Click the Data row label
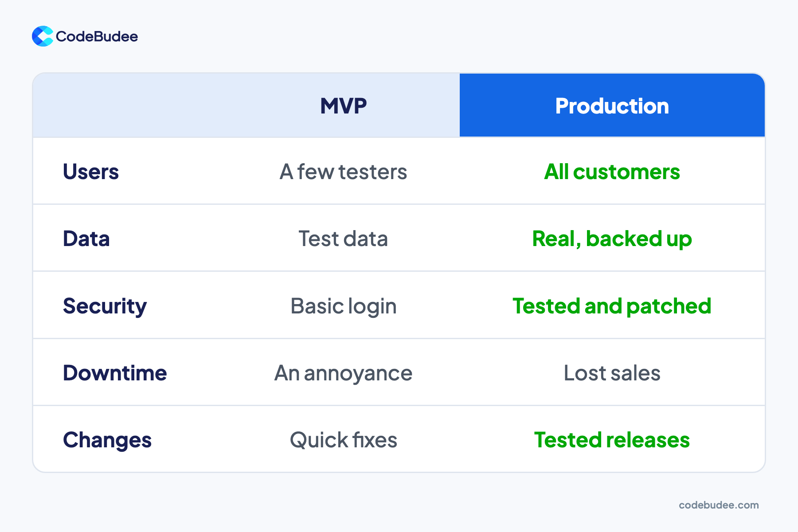The width and height of the screenshot is (798, 532). click(86, 239)
